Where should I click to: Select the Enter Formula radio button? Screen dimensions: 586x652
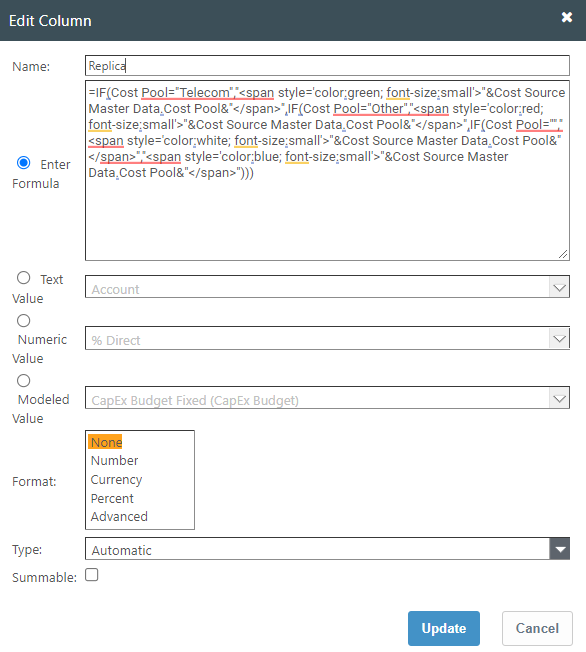[24, 163]
